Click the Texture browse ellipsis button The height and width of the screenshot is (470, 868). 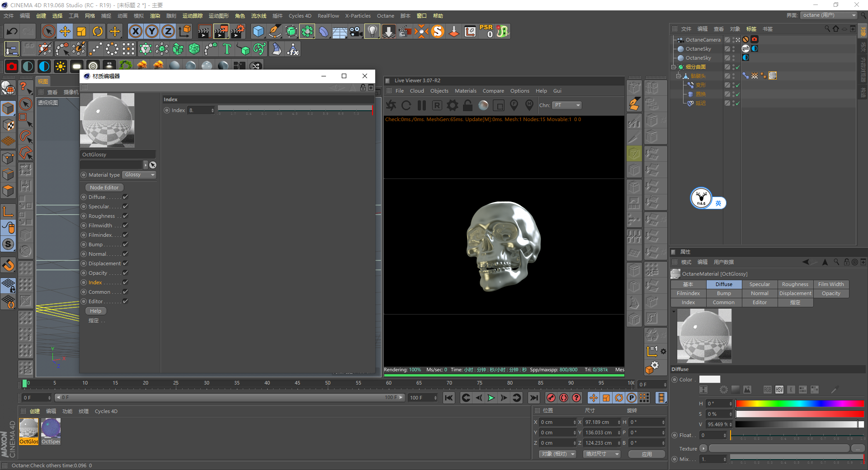pos(858,448)
